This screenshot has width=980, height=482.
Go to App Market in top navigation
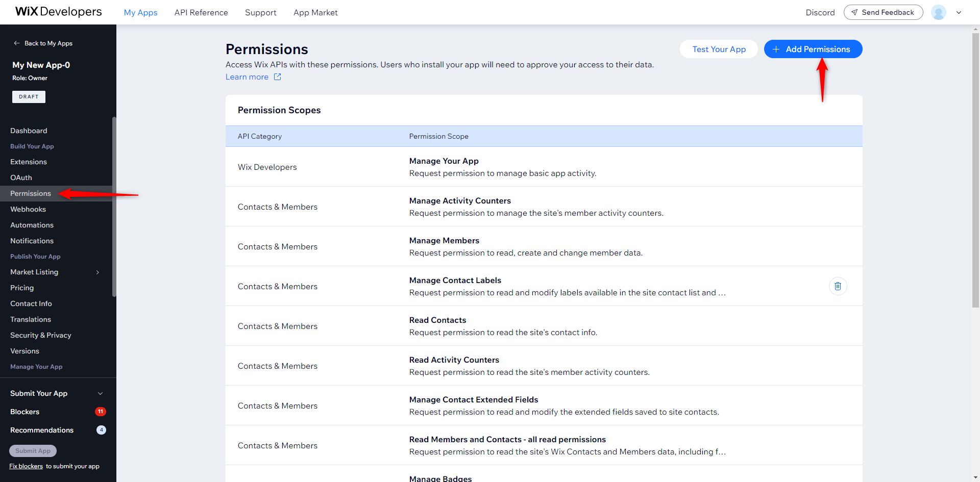315,12
